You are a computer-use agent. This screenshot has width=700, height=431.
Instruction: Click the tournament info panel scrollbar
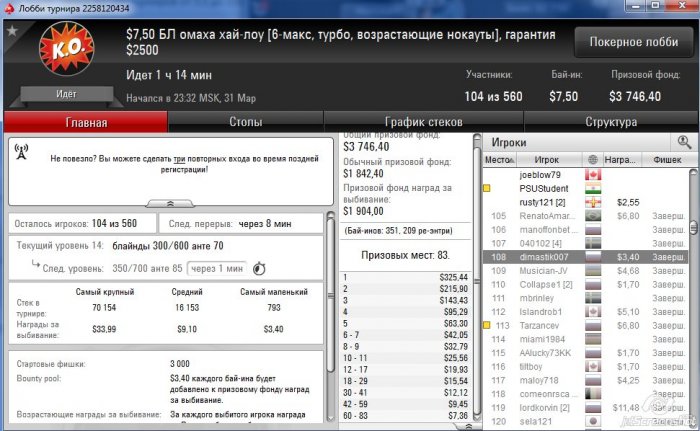click(330, 296)
